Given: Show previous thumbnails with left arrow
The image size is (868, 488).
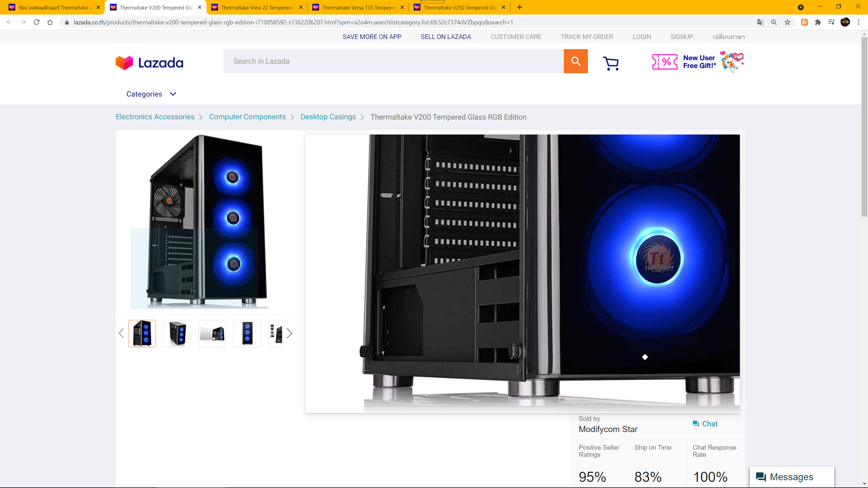Looking at the screenshot, I should point(121,333).
